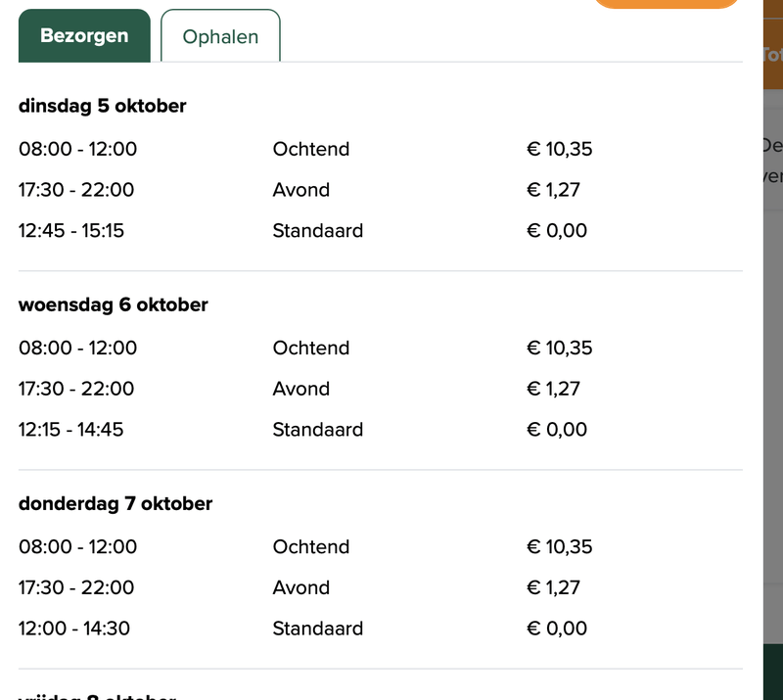Select Tuesday 08:00 - 12:00 Ochtend slot
The height and width of the screenshot is (700, 783).
78,150
